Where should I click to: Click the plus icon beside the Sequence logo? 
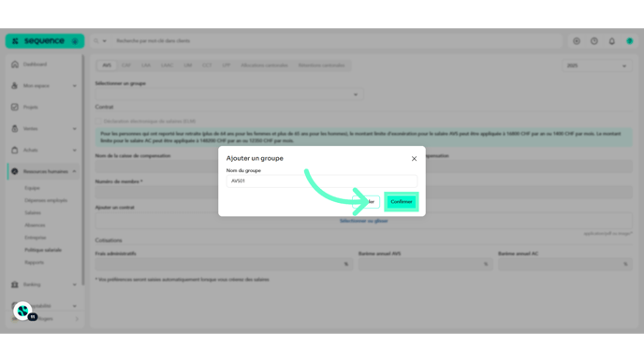tap(75, 41)
